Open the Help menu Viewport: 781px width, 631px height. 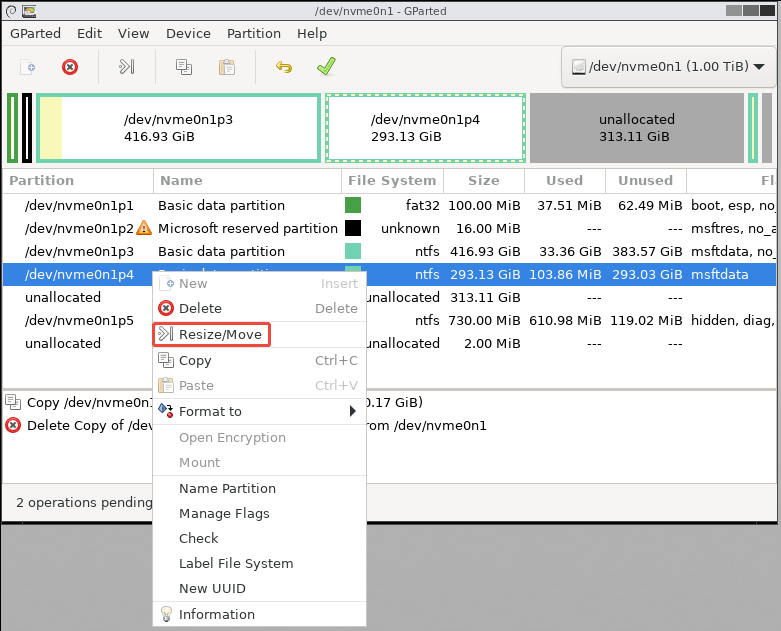click(312, 33)
